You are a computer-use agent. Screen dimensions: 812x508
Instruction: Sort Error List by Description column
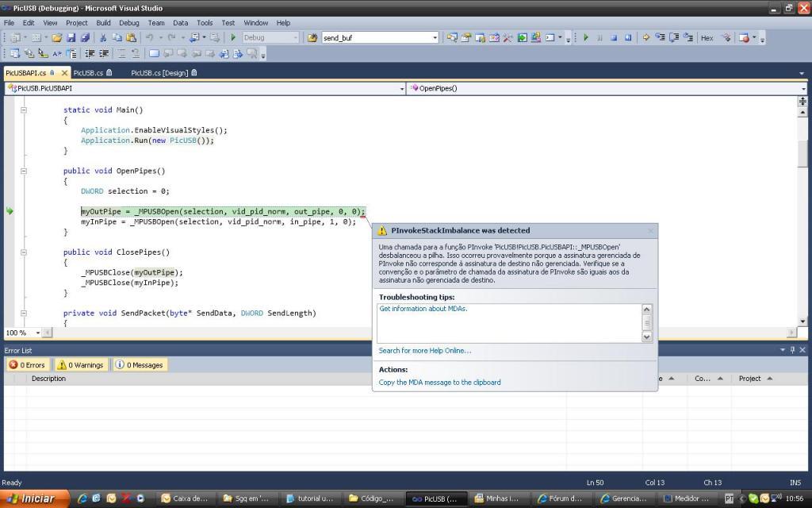tap(48, 379)
